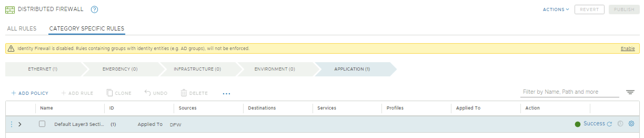Open settings gear for Default Layer3 Section
This screenshot has width=644, height=138.
[631, 124]
